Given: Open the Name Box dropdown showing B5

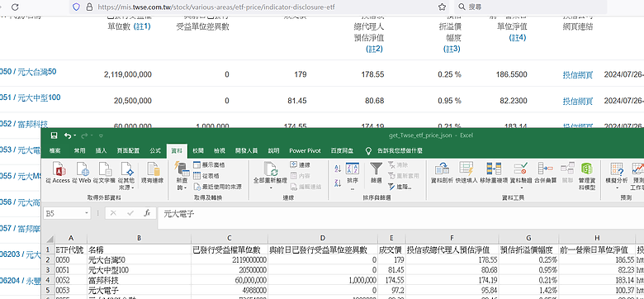Looking at the screenshot, I should point(86,213).
